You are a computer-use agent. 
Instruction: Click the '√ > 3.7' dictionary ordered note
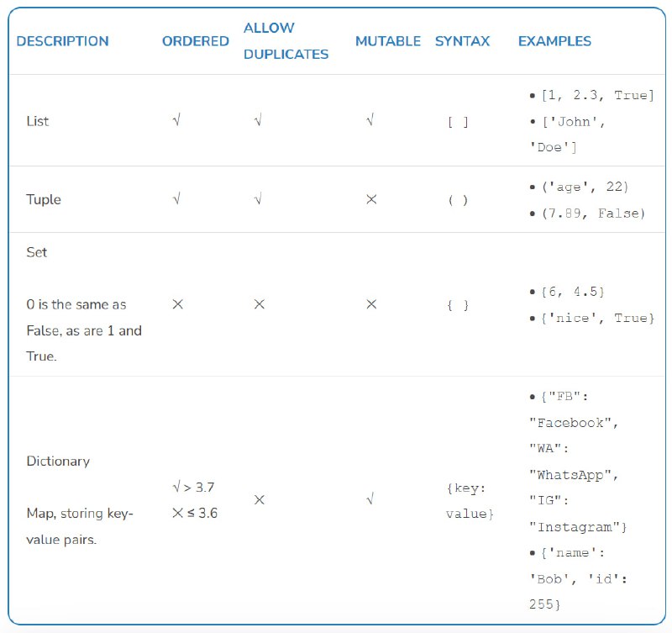193,488
